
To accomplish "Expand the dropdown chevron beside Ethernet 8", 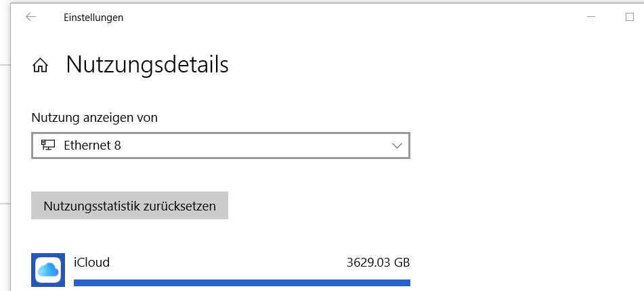I will 397,145.
